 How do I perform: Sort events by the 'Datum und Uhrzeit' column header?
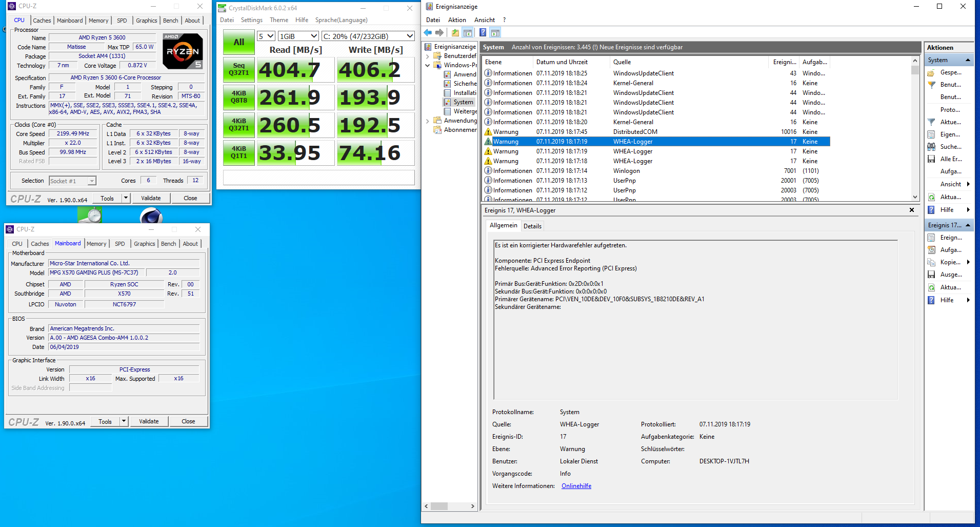pyautogui.click(x=572, y=62)
